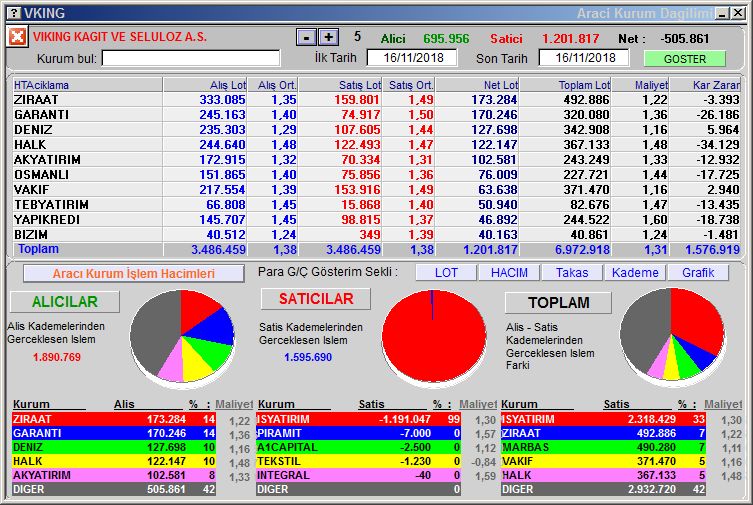Click the TOPLAM pie chart
Viewport: 753px width, 505px height.
pos(672,335)
